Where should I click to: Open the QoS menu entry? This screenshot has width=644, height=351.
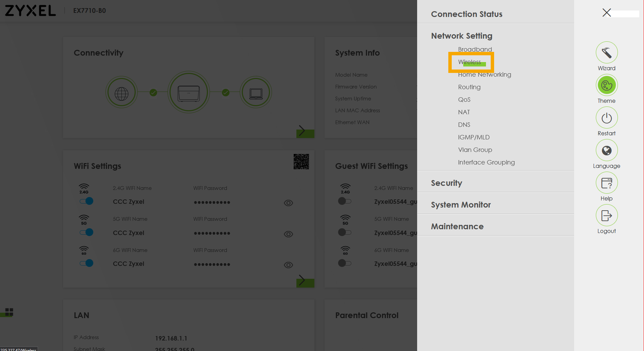[x=464, y=100]
